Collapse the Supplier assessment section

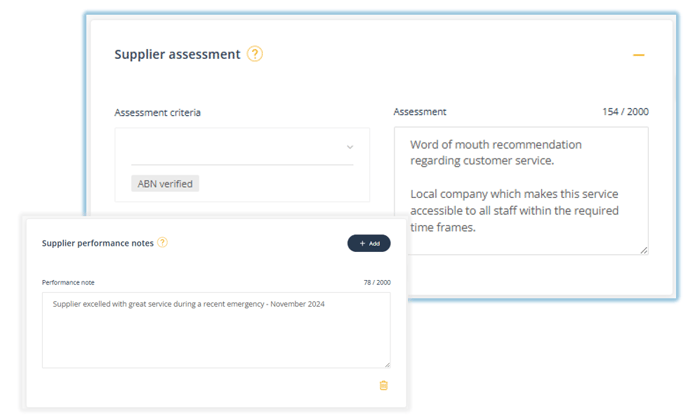[638, 55]
